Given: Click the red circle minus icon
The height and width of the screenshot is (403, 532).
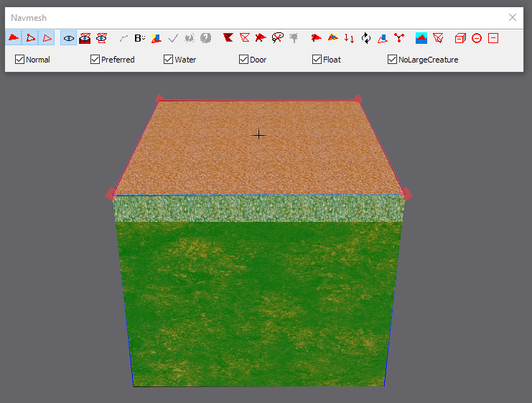Looking at the screenshot, I should pyautogui.click(x=477, y=38).
